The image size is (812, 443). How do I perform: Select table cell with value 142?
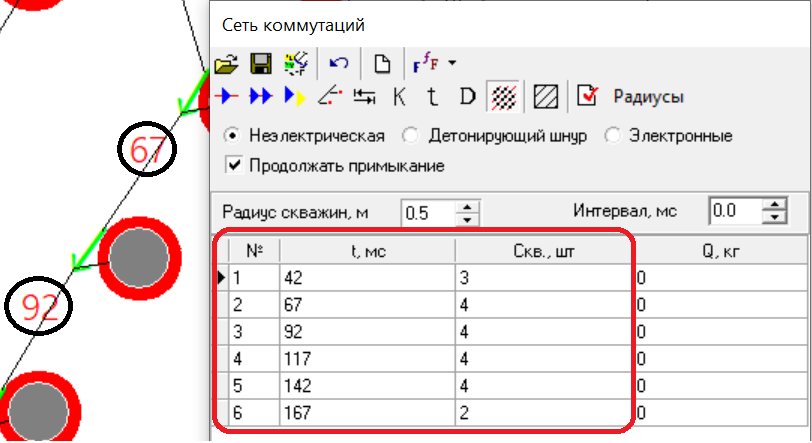point(368,386)
